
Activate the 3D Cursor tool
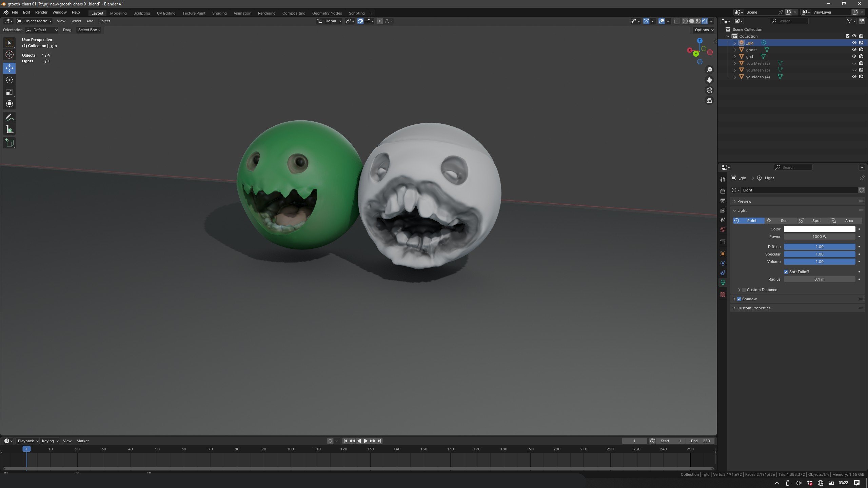[x=9, y=55]
